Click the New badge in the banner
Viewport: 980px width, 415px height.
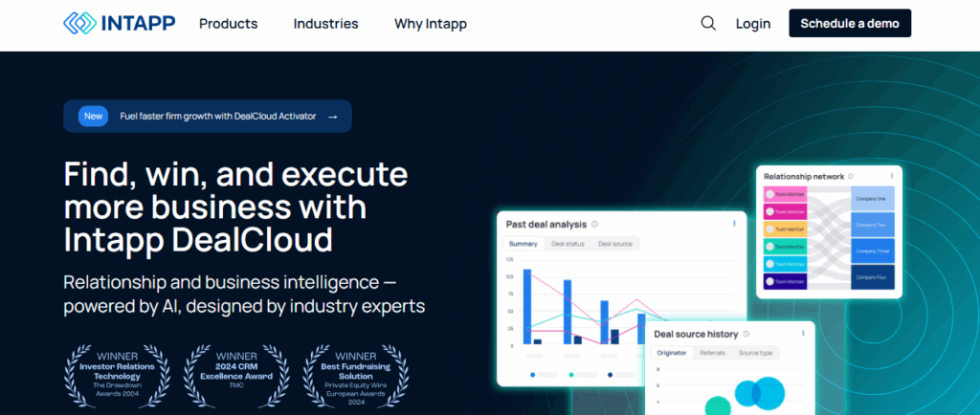click(x=93, y=116)
